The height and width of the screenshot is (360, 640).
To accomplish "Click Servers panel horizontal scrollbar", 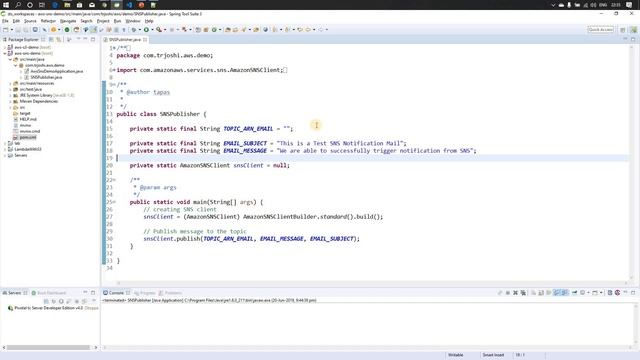I will (48, 347).
